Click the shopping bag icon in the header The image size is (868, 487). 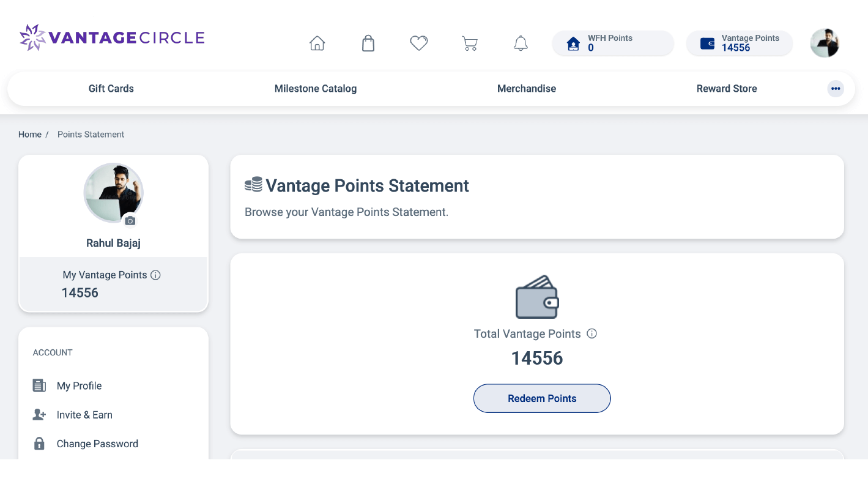368,43
